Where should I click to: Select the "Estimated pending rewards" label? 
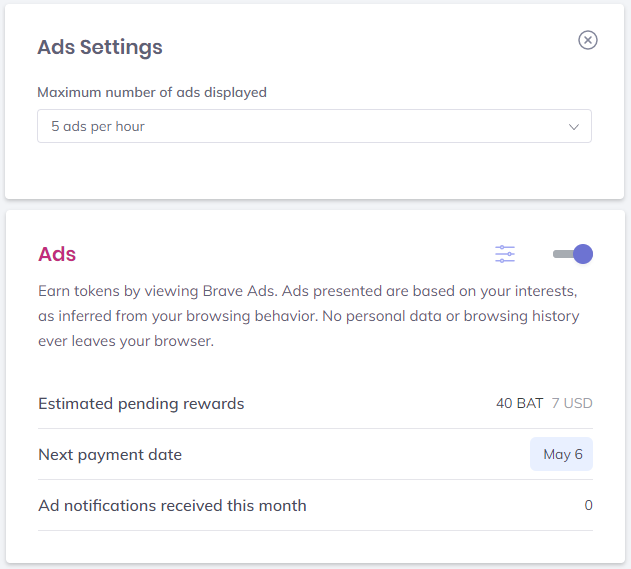(141, 404)
